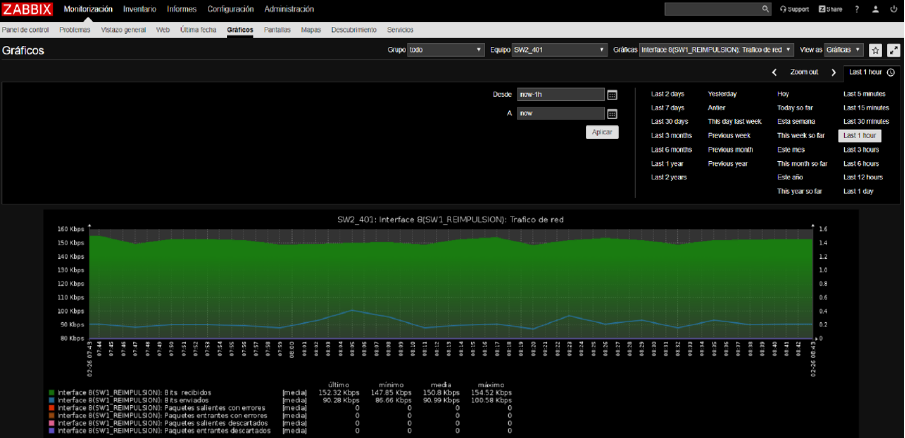Open the View as dropdown
Screen dimensions: 905x438
(x=844, y=50)
